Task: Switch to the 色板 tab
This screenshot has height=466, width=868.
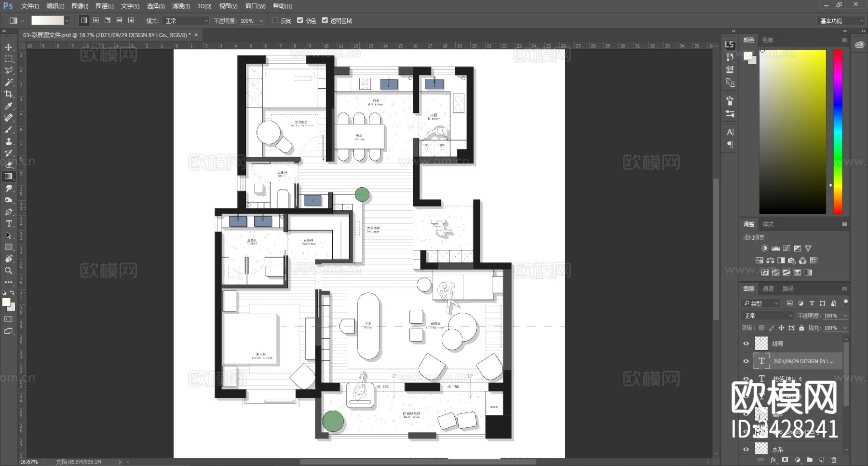Action: (768, 40)
